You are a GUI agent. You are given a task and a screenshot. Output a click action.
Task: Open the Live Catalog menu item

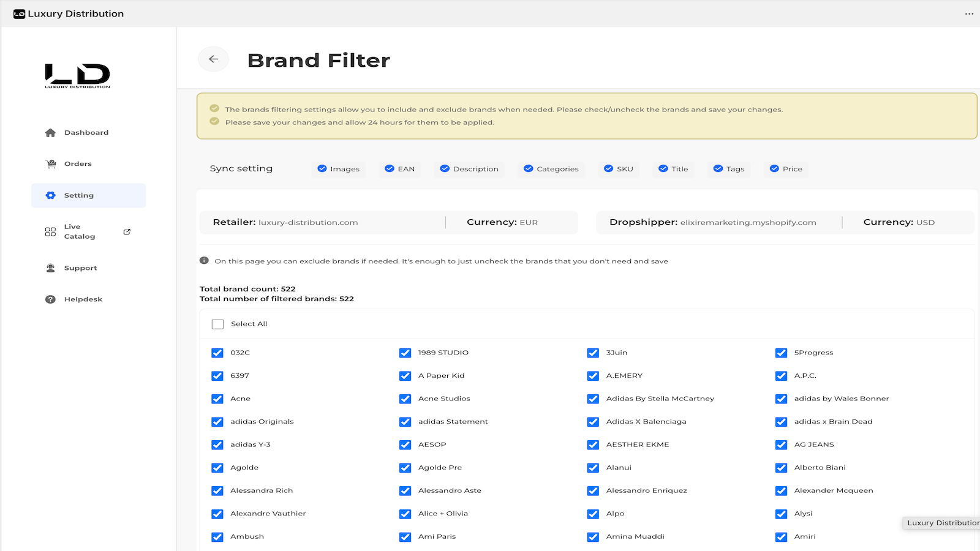[89, 231]
